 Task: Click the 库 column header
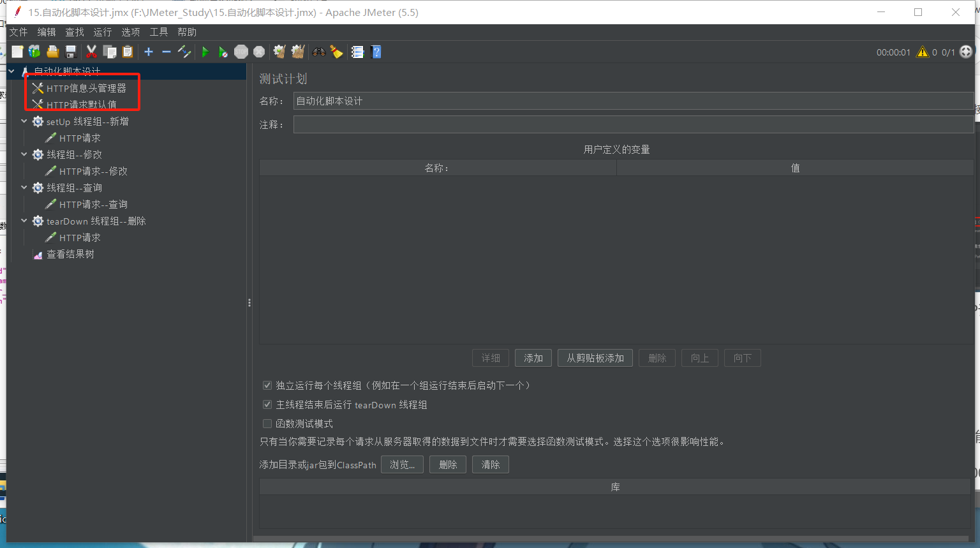(x=615, y=487)
